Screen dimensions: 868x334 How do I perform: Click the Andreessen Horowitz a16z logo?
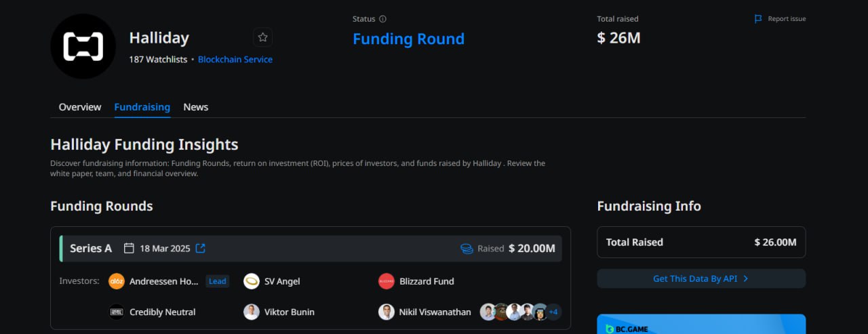click(x=117, y=281)
